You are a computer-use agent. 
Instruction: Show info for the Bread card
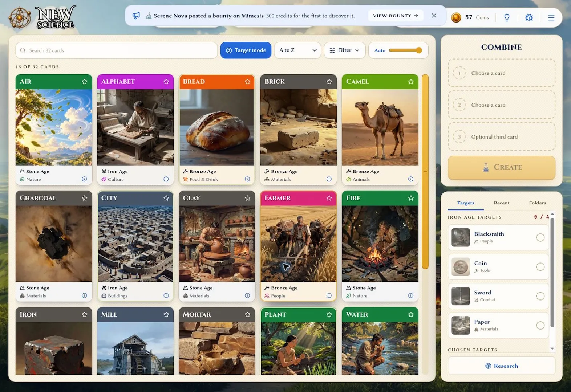click(247, 179)
